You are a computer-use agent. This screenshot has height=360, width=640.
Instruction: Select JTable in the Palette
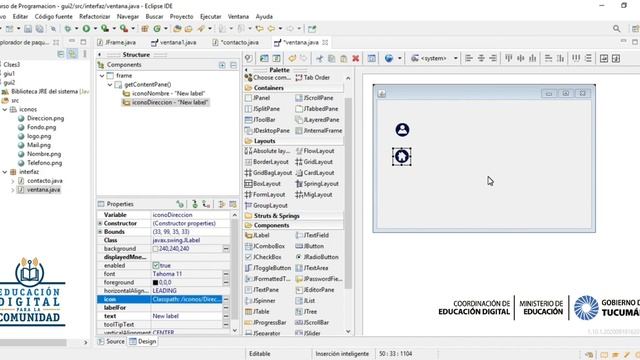coord(257,311)
